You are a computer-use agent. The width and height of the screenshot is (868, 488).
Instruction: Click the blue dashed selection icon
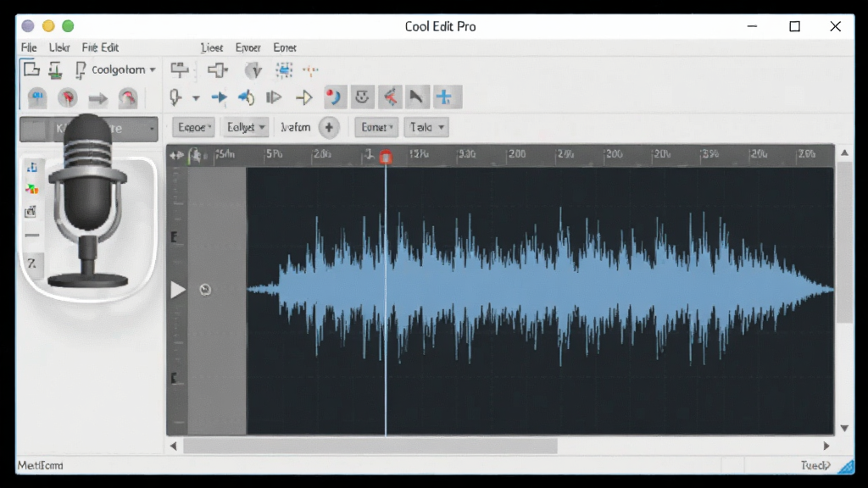(x=284, y=69)
